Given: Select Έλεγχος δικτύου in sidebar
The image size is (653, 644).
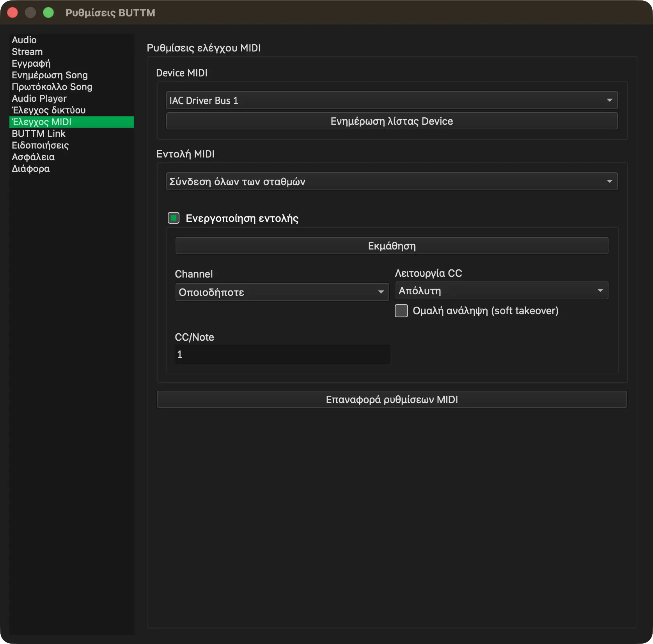Looking at the screenshot, I should 72,110.
